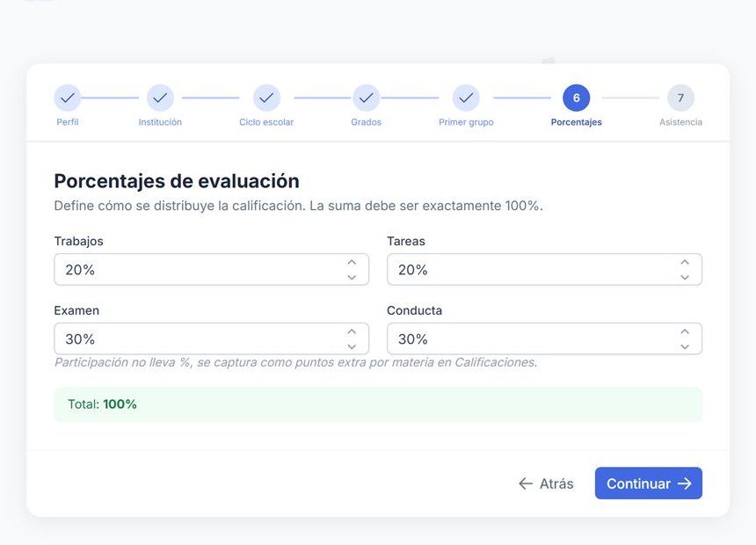Click the Tareas field label
Screen dimensions: 756x545
pyautogui.click(x=406, y=241)
